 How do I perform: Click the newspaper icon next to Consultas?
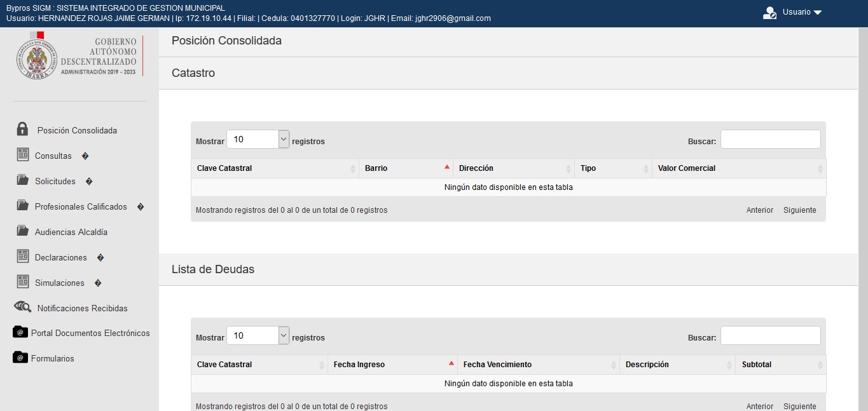(23, 154)
